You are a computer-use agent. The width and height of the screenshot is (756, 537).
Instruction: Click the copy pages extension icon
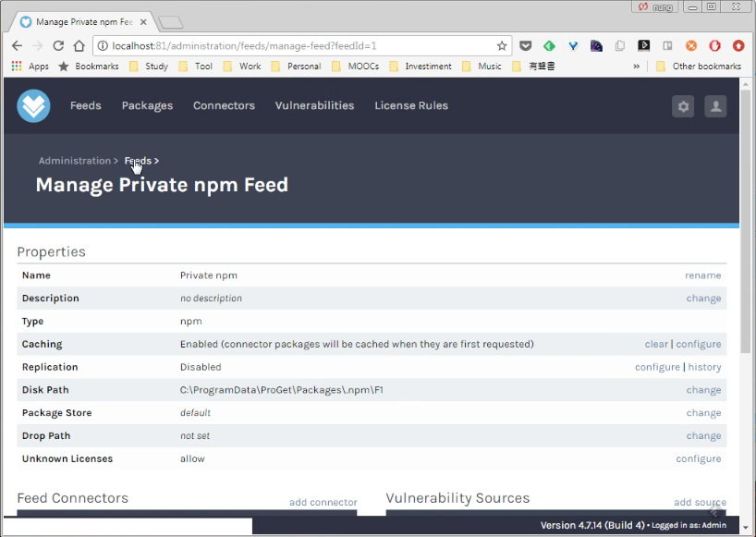pos(620,46)
